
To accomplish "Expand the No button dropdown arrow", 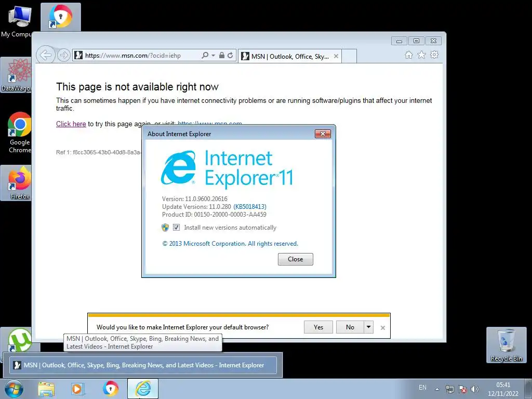I will pos(368,327).
